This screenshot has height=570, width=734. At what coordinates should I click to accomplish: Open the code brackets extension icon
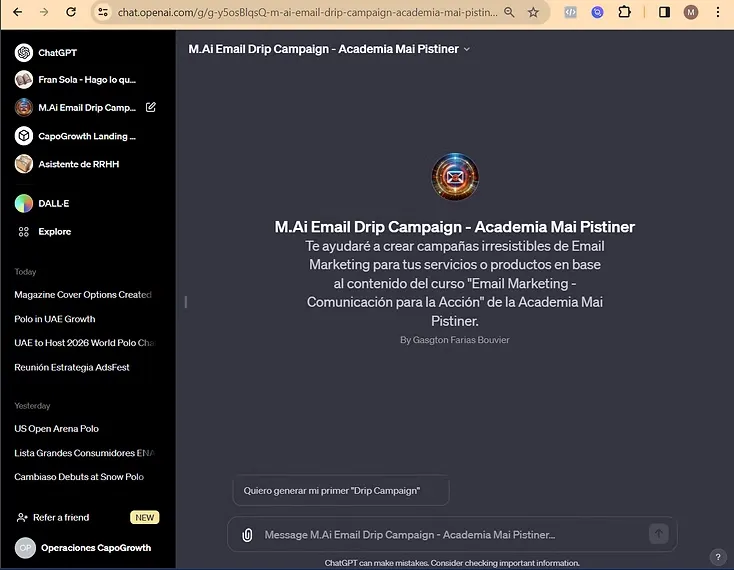pyautogui.click(x=571, y=13)
